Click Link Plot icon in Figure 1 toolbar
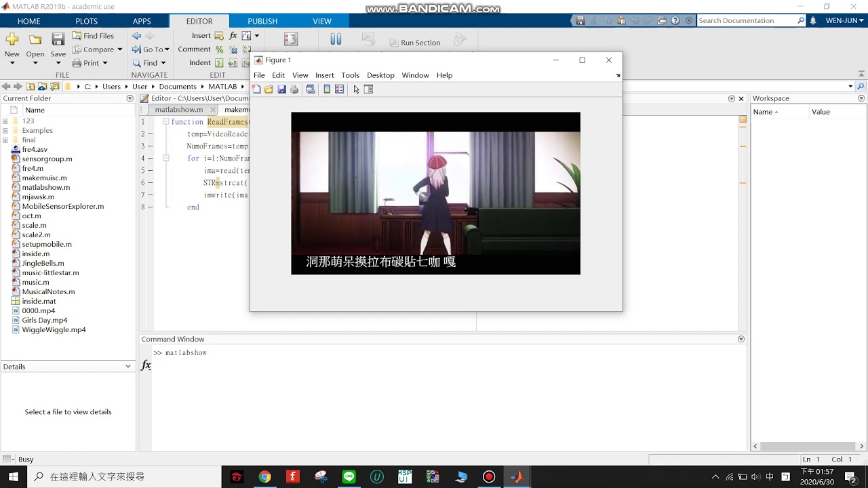868x488 pixels. pos(311,89)
